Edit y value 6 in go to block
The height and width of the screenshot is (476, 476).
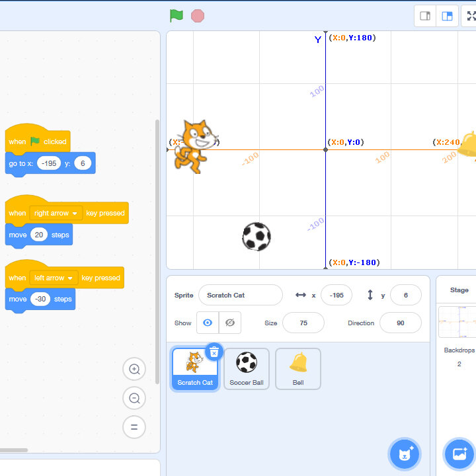[x=83, y=163]
